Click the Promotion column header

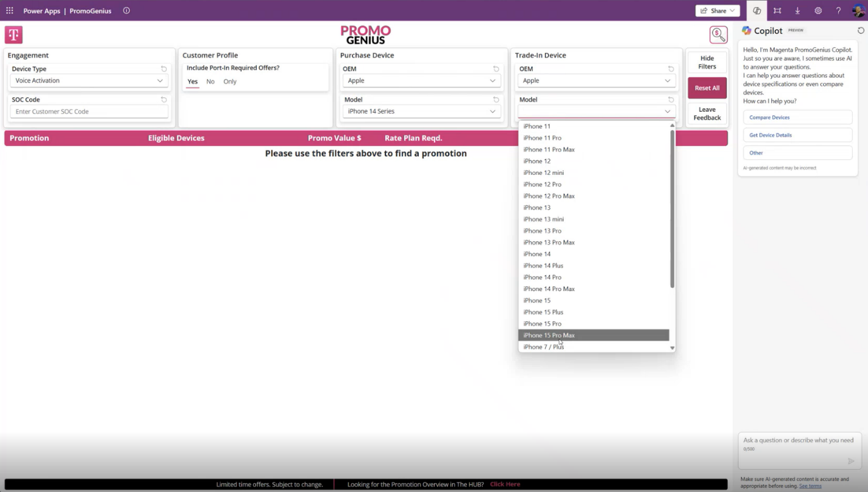click(29, 138)
